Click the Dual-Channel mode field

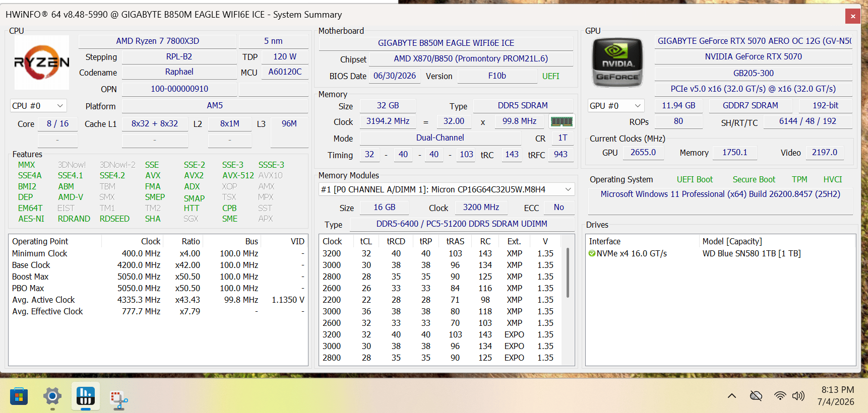coord(440,138)
